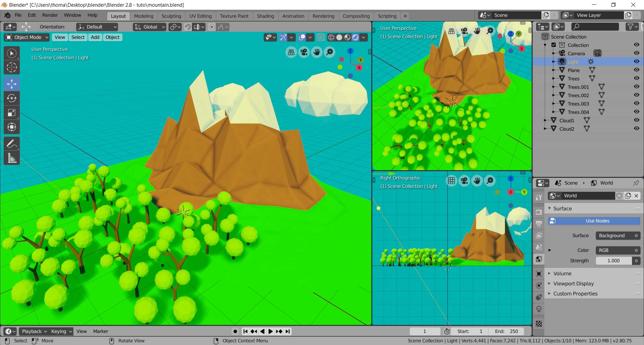
Task: Activate the Scale tool
Action: click(x=12, y=113)
